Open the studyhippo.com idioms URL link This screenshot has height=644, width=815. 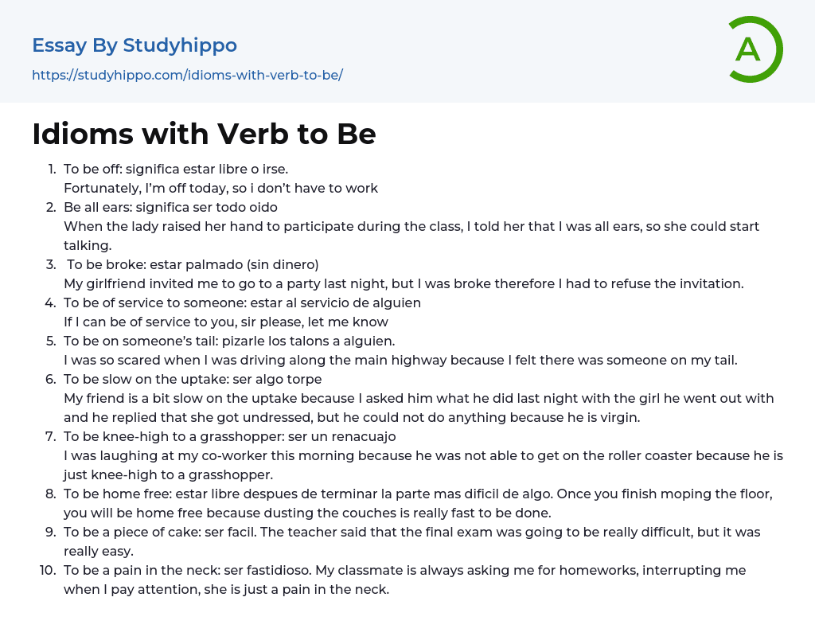pos(187,75)
